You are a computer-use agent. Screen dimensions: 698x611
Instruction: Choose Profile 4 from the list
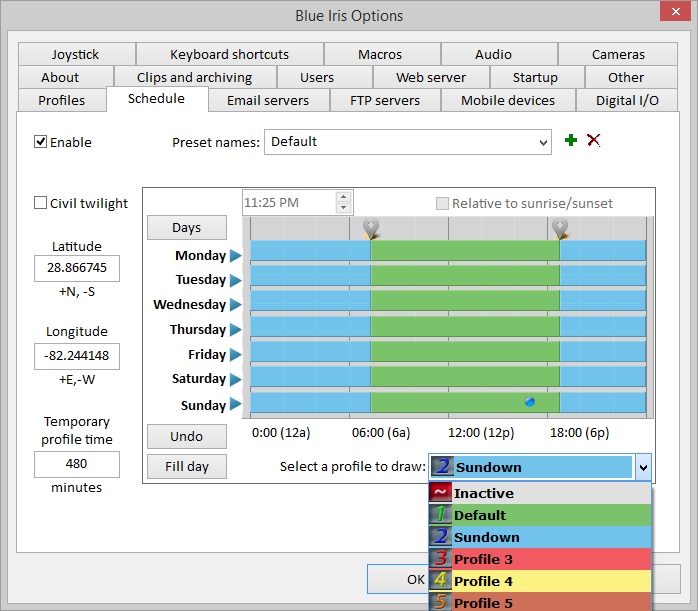click(540, 581)
